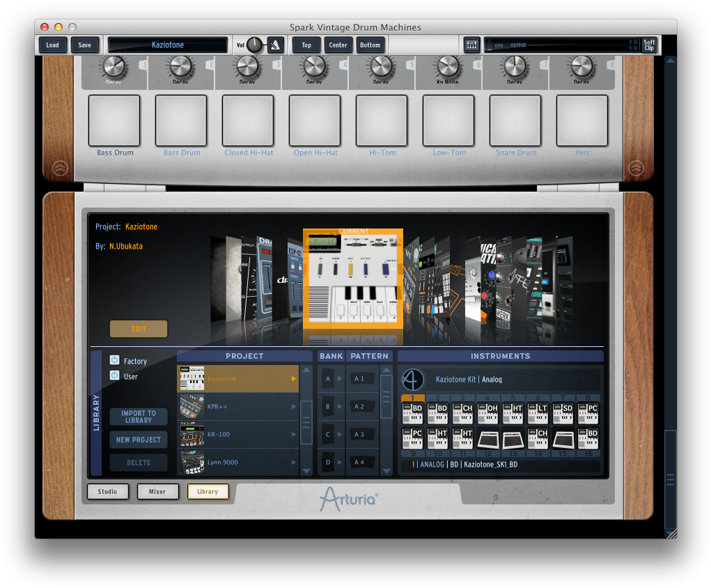
Task: Click the Kaziotone project name display
Action: [x=167, y=45]
